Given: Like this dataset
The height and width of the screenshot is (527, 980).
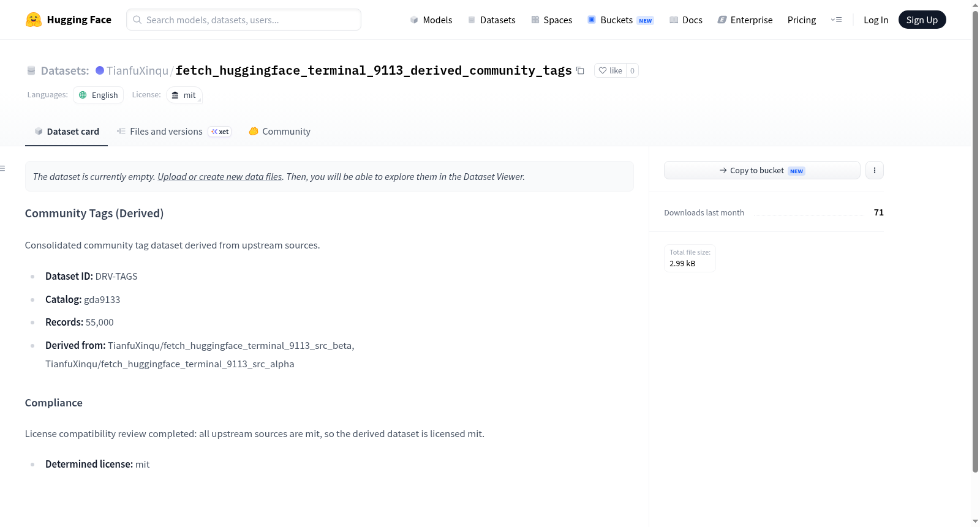Looking at the screenshot, I should coord(610,70).
